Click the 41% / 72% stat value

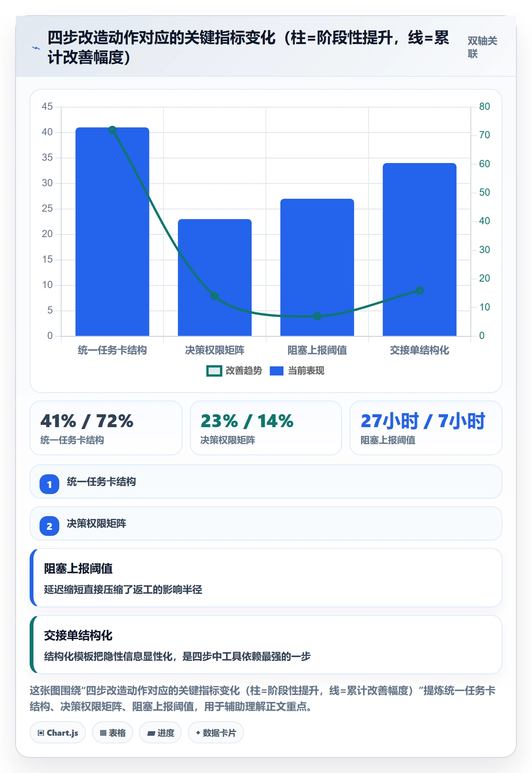click(87, 421)
